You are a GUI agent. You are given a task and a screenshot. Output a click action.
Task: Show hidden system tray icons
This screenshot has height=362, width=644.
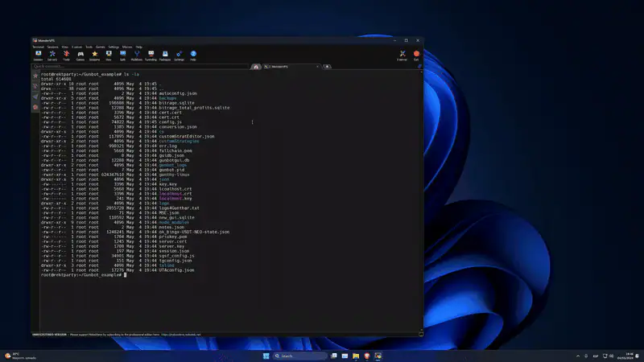578,356
